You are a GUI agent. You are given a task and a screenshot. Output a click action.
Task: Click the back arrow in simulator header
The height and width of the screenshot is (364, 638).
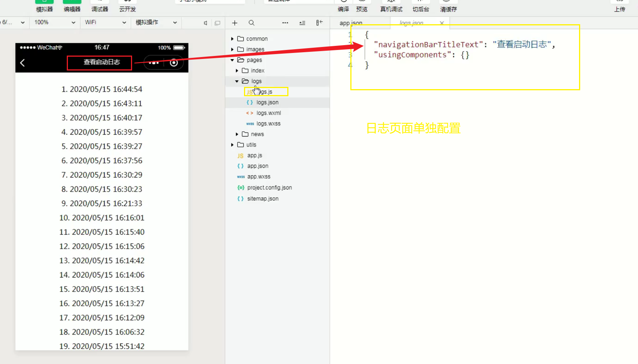point(22,63)
